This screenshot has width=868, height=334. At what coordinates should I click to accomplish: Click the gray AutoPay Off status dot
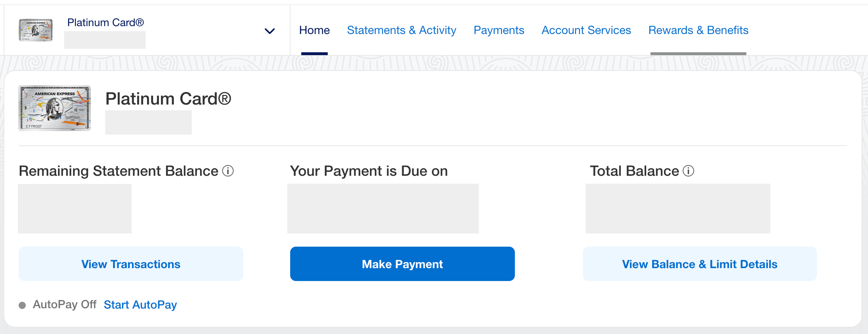pos(22,305)
